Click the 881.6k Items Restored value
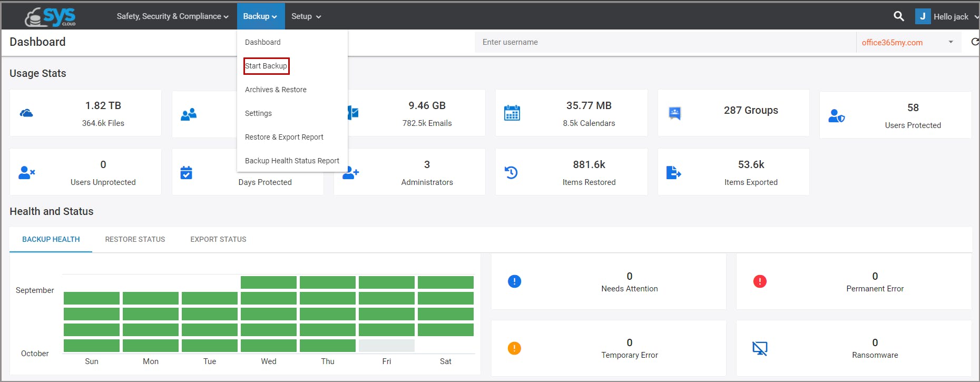980x382 pixels. click(589, 164)
